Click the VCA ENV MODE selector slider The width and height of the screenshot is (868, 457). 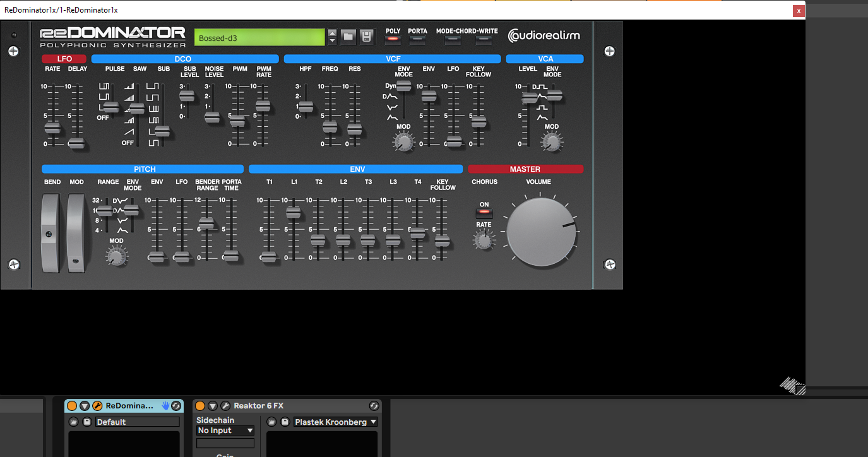pos(554,95)
